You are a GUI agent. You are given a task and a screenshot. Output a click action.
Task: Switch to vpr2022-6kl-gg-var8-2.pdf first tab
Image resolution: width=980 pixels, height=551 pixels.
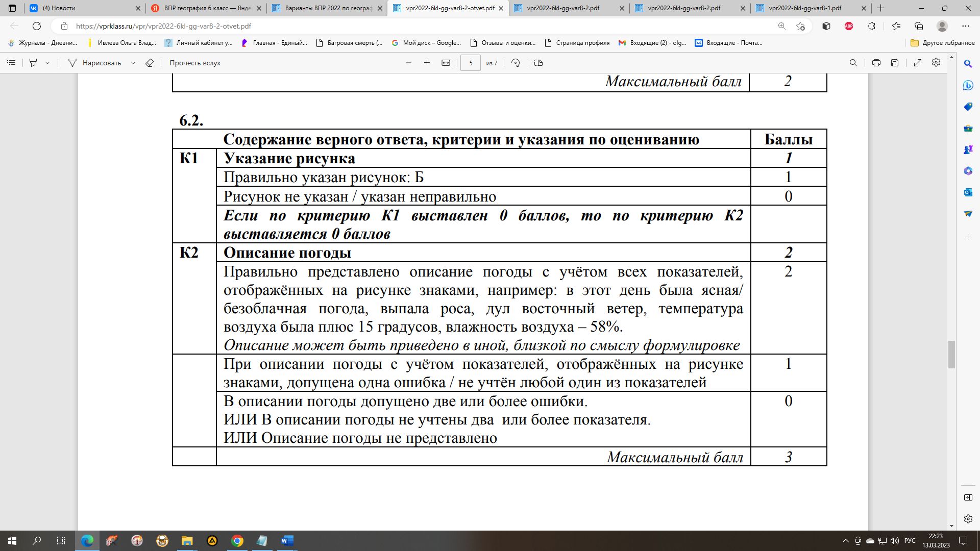point(569,8)
